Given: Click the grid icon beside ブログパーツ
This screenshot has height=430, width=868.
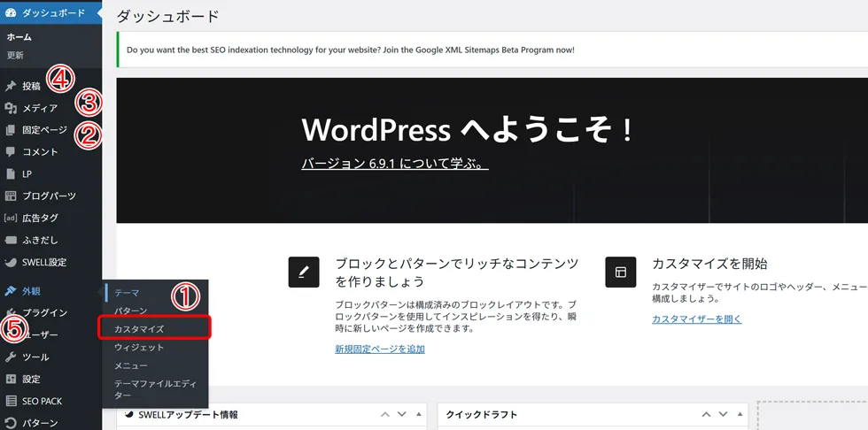Looking at the screenshot, I should pyautogui.click(x=11, y=196).
